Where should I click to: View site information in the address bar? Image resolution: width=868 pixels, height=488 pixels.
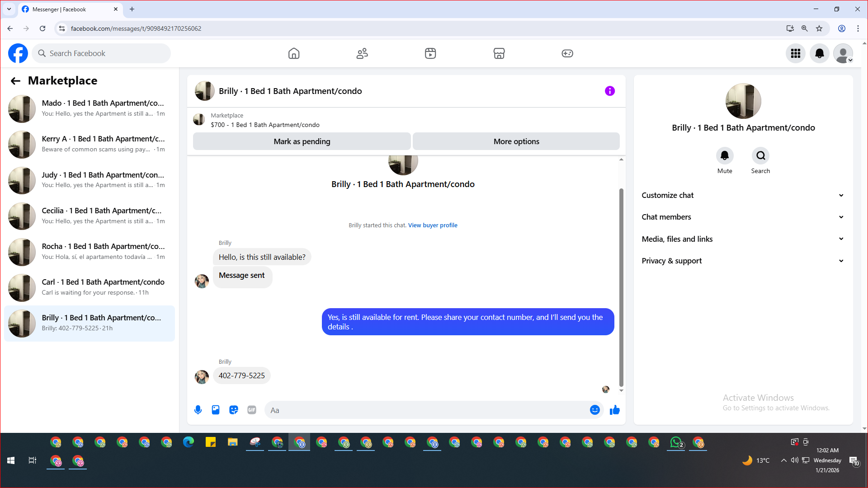coord(62,28)
